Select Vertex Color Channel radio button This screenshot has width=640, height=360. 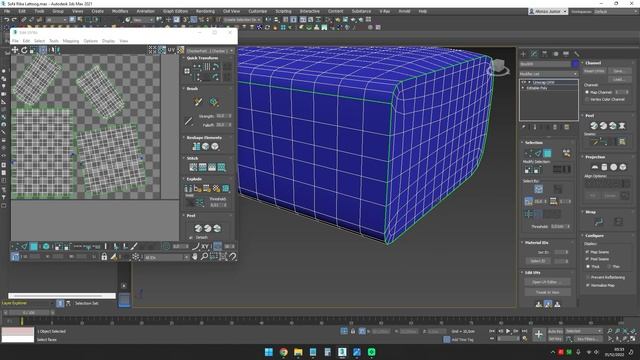pos(587,99)
